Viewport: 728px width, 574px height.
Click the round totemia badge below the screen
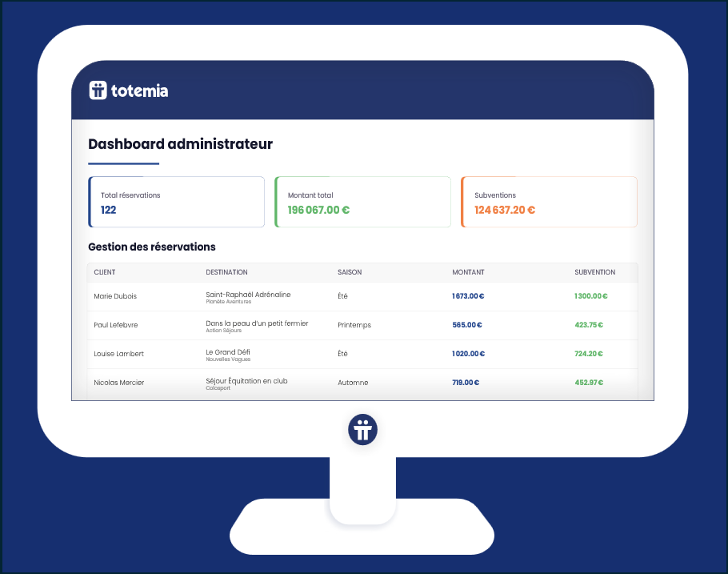point(362,429)
